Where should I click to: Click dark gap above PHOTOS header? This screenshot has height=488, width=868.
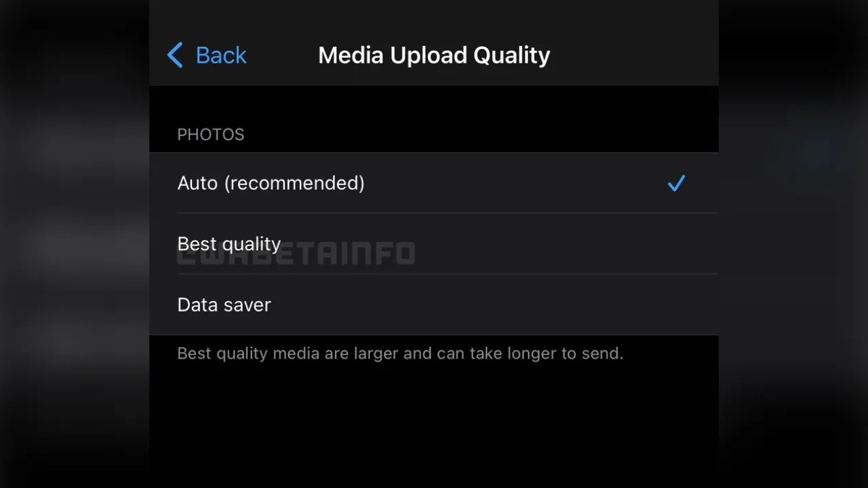(434, 102)
